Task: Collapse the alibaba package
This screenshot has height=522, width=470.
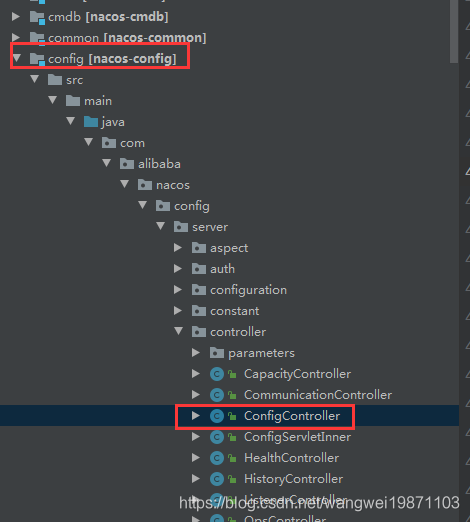Action: click(x=107, y=163)
